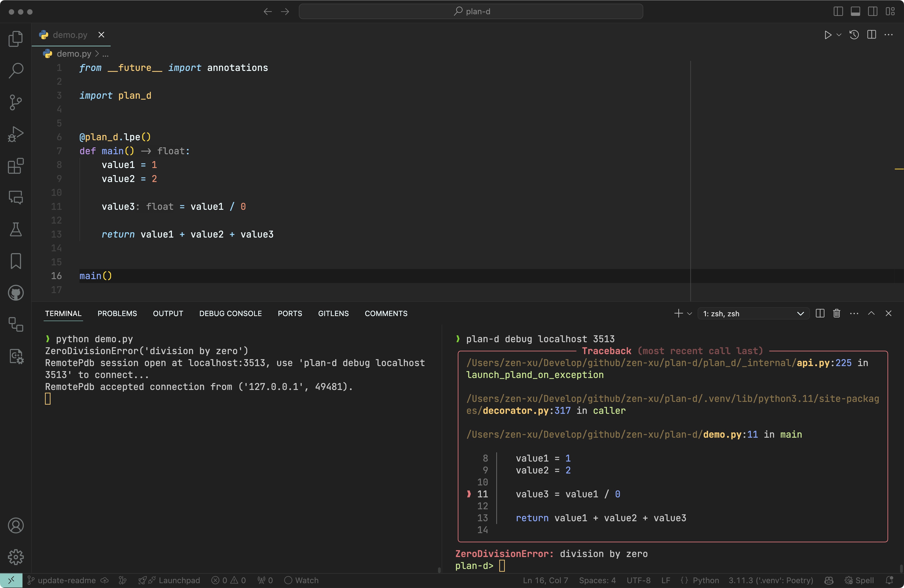Kill terminal with trash icon

[x=836, y=313]
